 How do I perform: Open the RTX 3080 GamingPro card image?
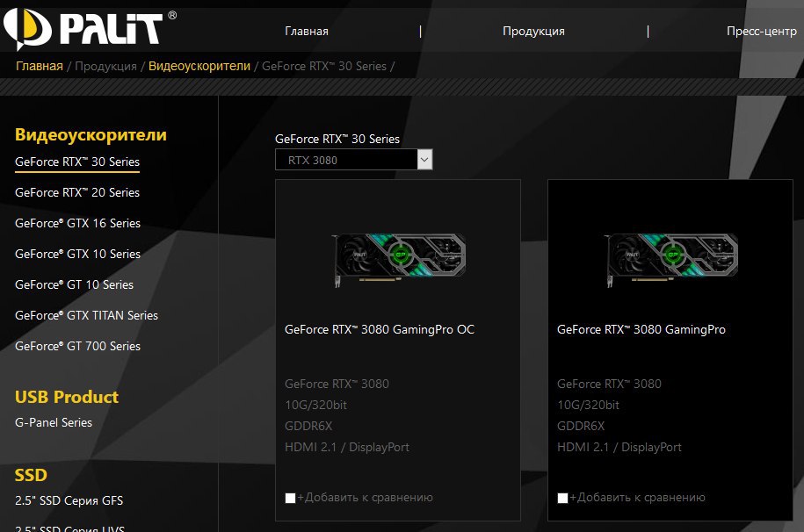point(671,261)
